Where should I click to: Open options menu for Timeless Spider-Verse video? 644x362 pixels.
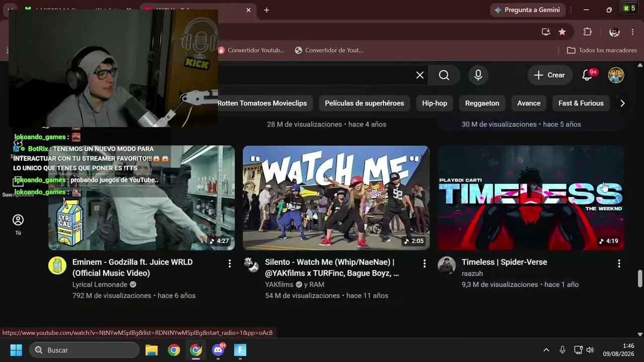coord(619,263)
